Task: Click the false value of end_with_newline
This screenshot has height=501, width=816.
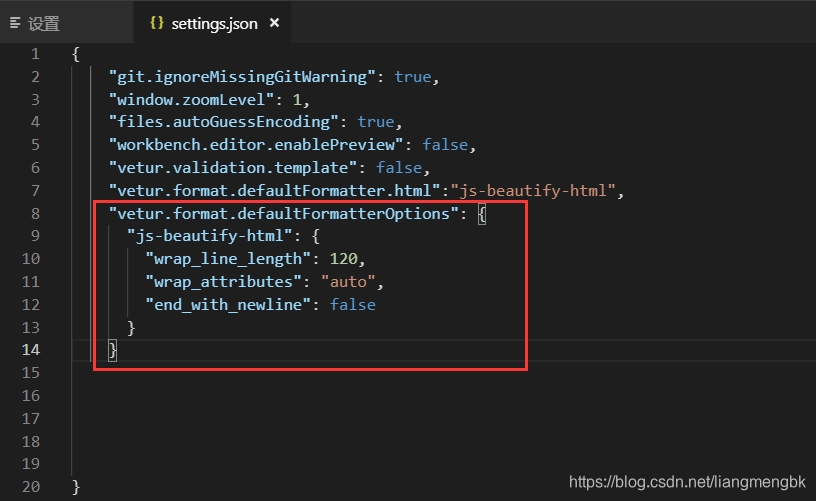Action: (x=353, y=304)
